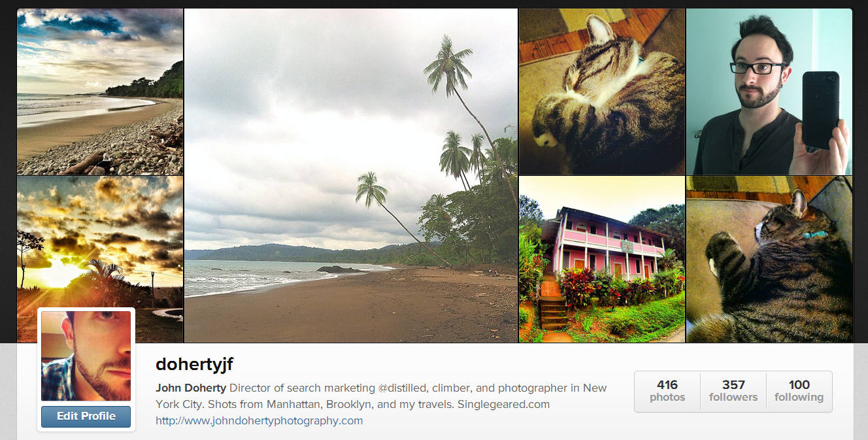Click the profile avatar picture
Screen dimensions: 868x440
[x=86, y=356]
